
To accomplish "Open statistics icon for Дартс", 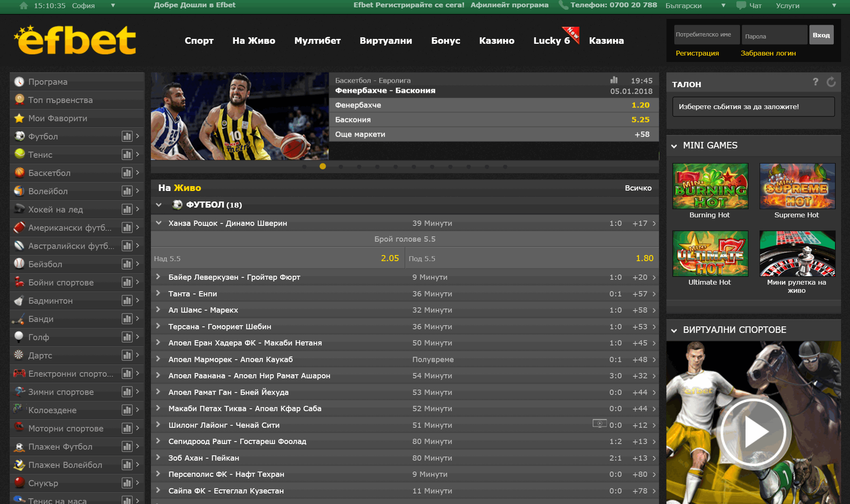I will coord(127,356).
